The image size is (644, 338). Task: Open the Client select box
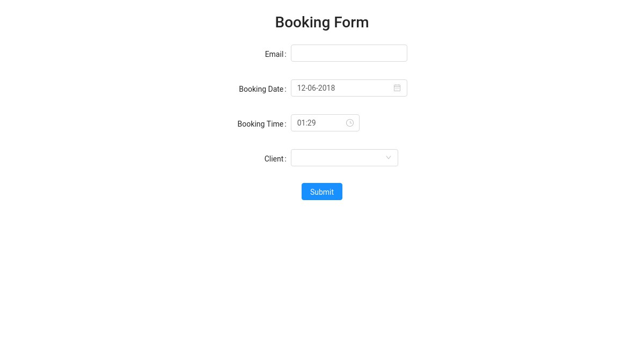point(345,158)
